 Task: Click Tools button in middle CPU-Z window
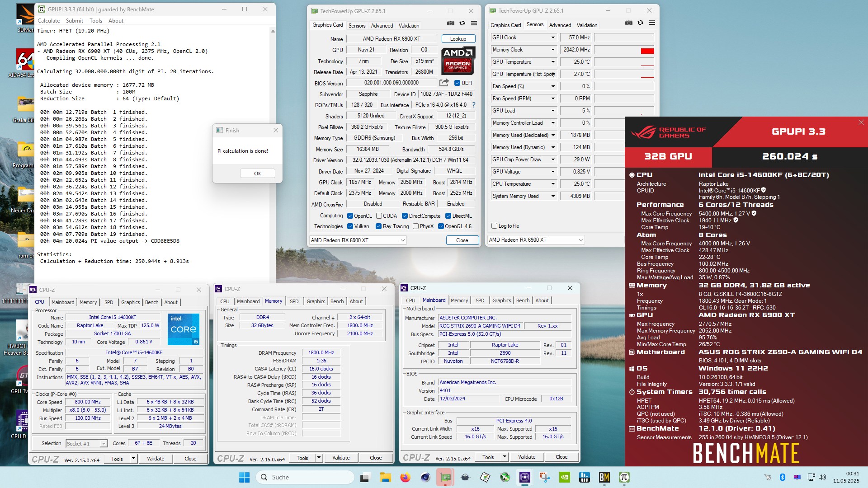pyautogui.click(x=302, y=458)
